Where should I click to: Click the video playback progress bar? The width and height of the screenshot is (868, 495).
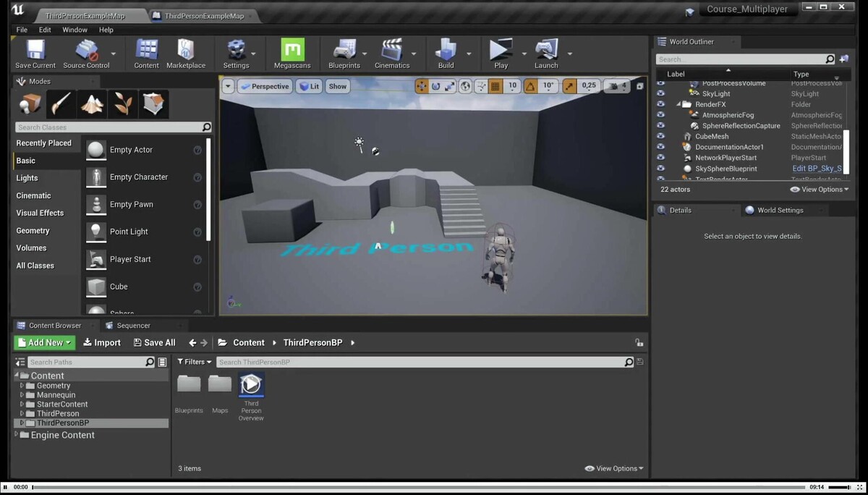[420, 488]
